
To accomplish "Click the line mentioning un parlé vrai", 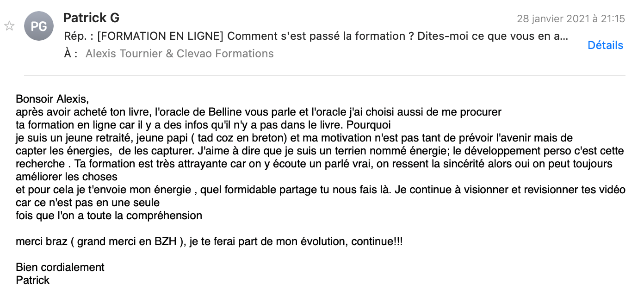I will coord(314,164).
